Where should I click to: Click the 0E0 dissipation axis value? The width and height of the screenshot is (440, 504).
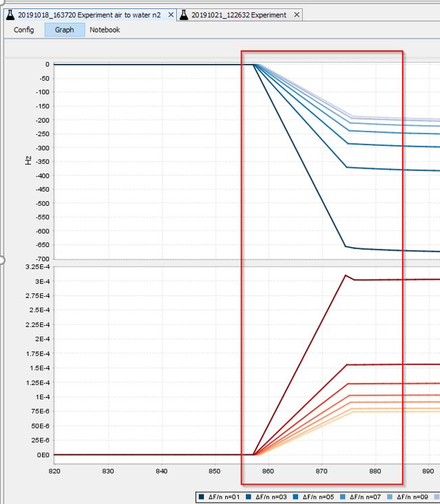coord(43,455)
